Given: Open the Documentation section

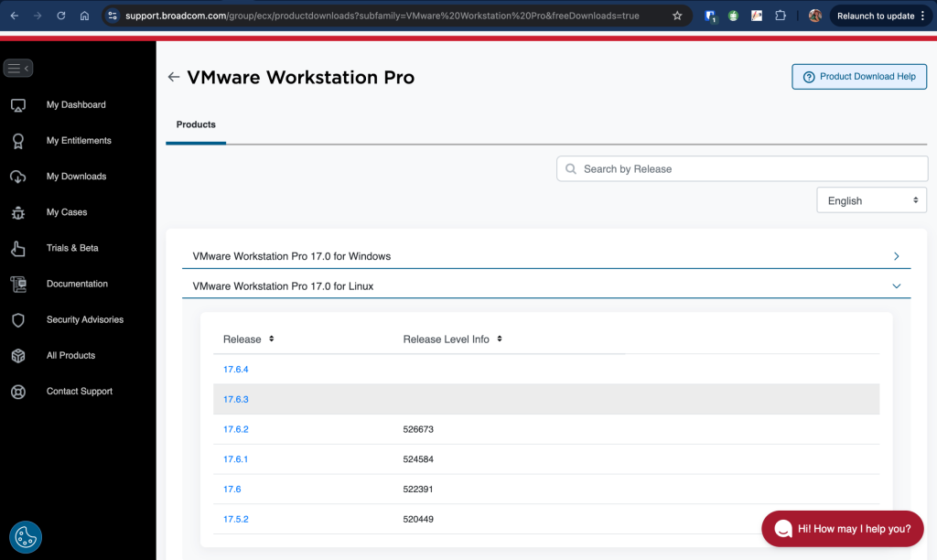Looking at the screenshot, I should (x=78, y=284).
